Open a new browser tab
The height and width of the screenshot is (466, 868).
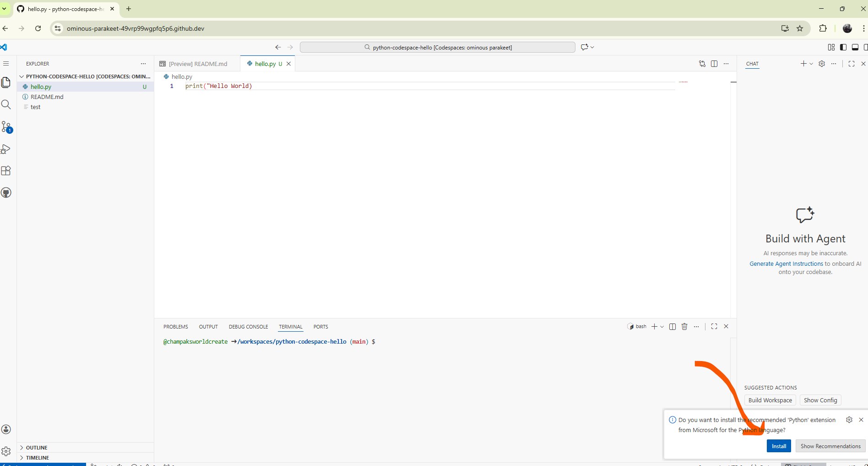pyautogui.click(x=129, y=9)
